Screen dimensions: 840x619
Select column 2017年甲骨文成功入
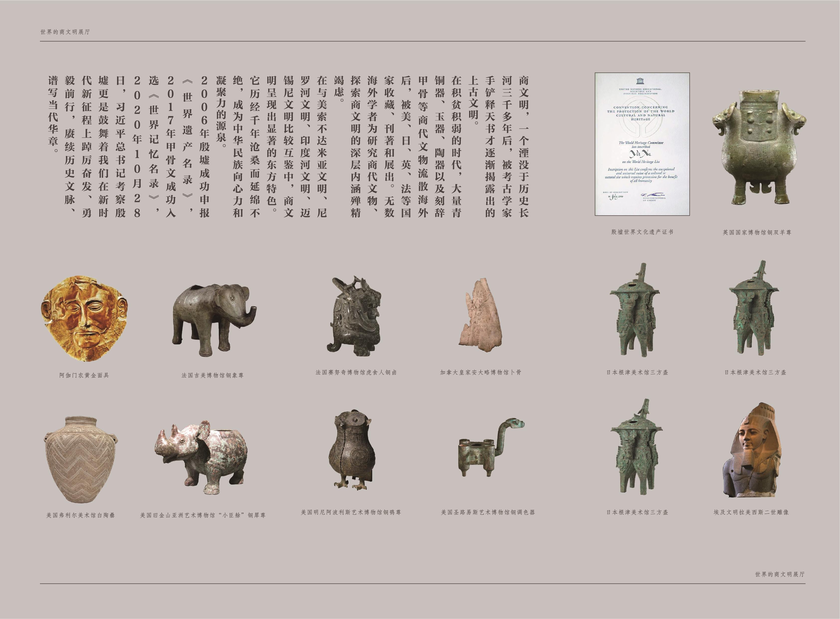[x=171, y=146]
